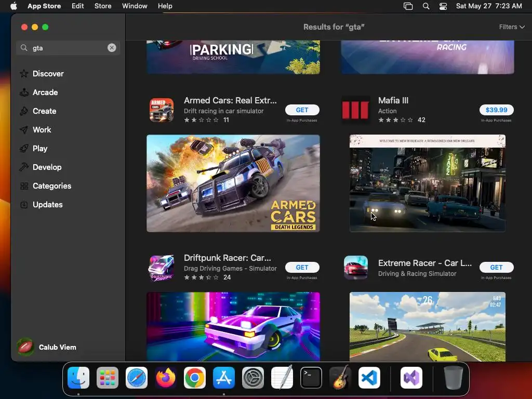This screenshot has width=532, height=399.
Task: Open Visual Studio Code from Dock
Action: (369, 378)
